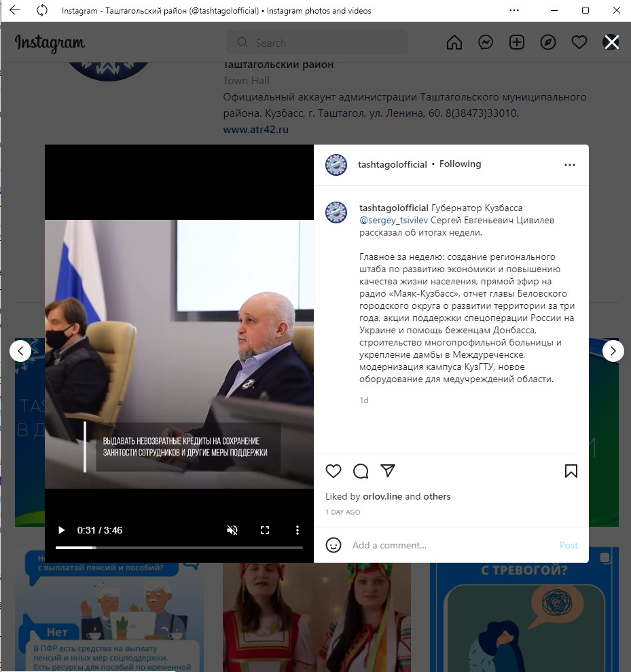Screen dimensions: 631x672
Task: Open the video player more options menu
Action: click(x=298, y=530)
